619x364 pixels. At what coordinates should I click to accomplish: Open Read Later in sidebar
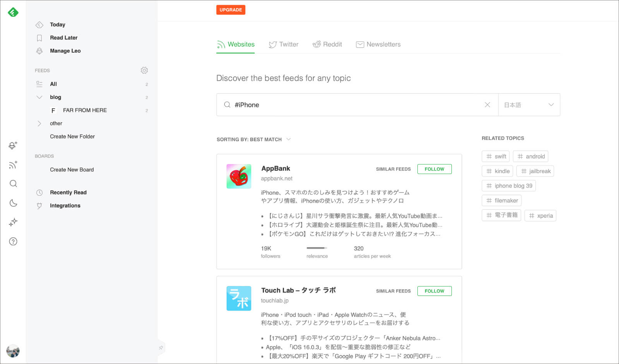[64, 38]
